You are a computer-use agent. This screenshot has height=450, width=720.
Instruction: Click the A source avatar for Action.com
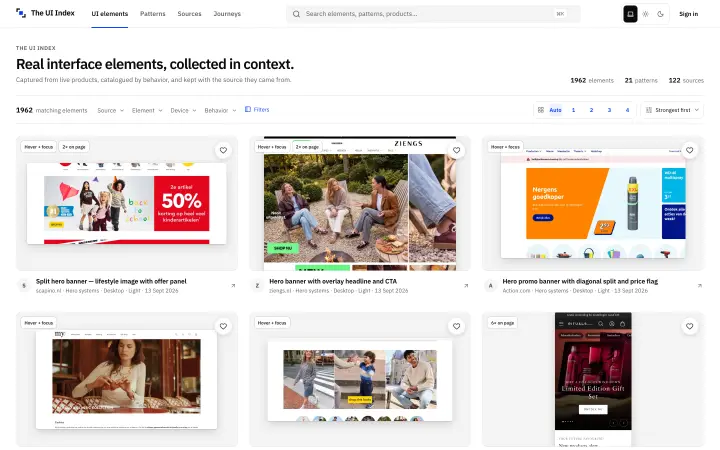point(490,286)
